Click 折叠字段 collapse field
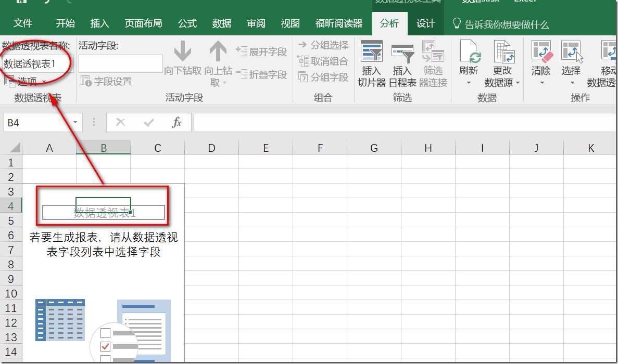The image size is (618, 364). [x=261, y=74]
